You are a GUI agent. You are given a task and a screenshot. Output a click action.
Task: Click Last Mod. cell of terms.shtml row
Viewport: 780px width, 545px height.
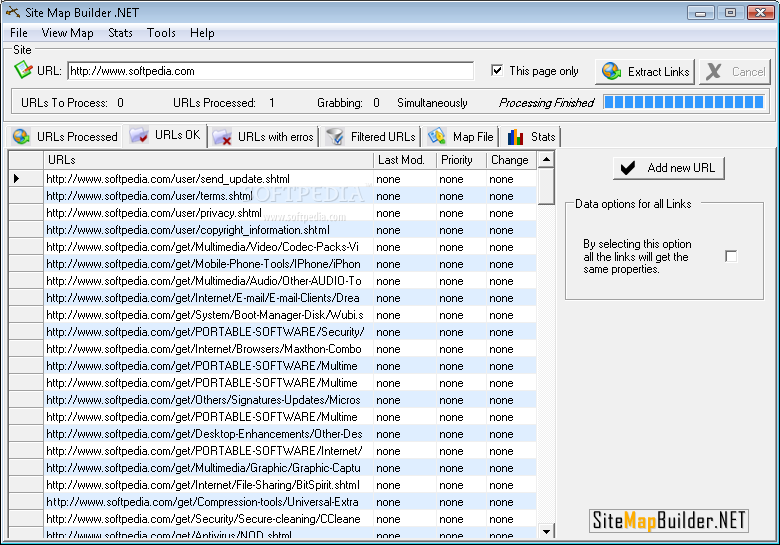[x=405, y=196]
